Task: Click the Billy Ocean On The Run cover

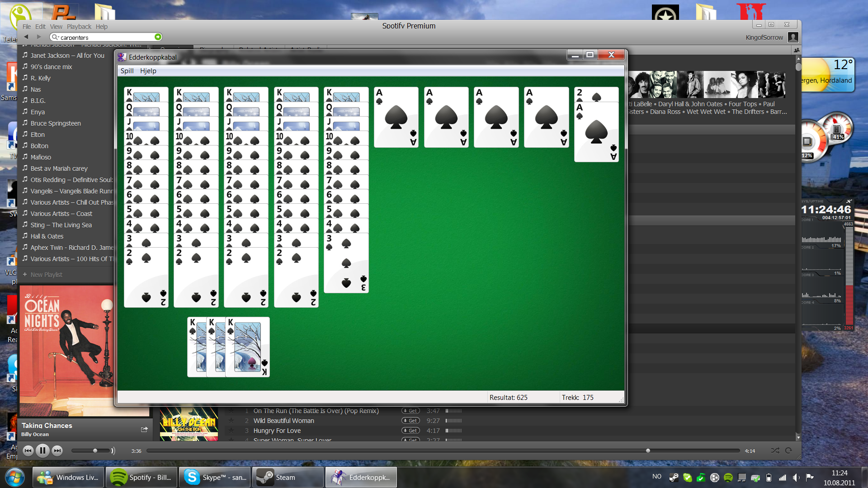Action: [189, 423]
